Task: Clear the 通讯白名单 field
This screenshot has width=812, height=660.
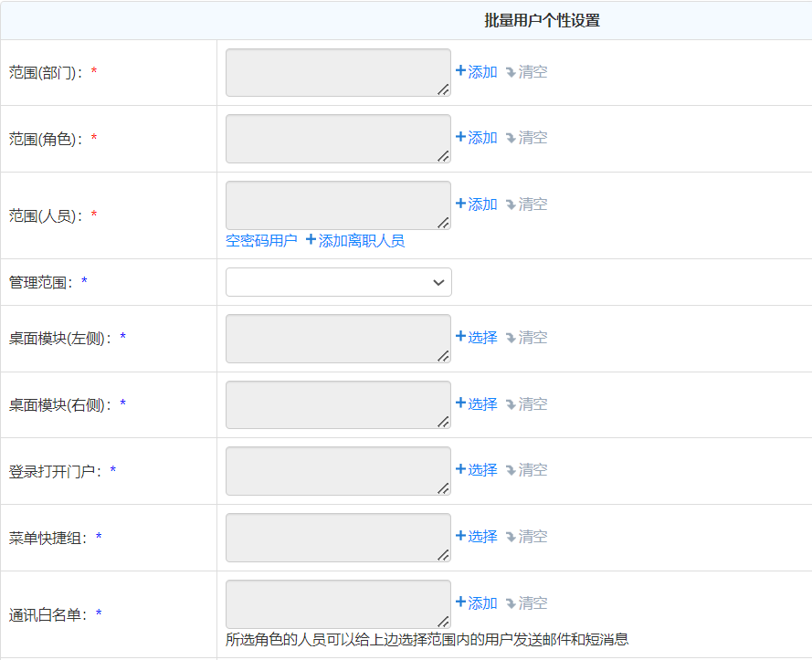Action: (x=526, y=603)
